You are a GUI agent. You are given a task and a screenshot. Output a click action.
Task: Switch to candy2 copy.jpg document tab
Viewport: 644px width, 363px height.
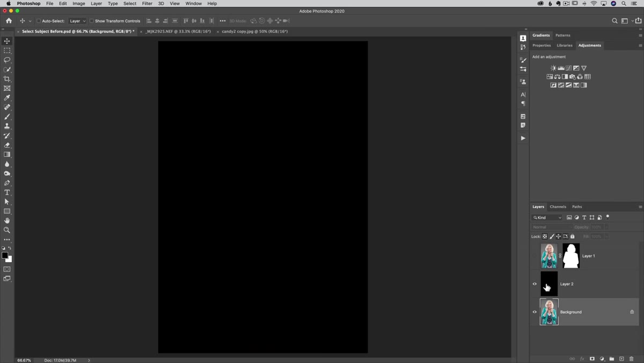click(x=255, y=32)
